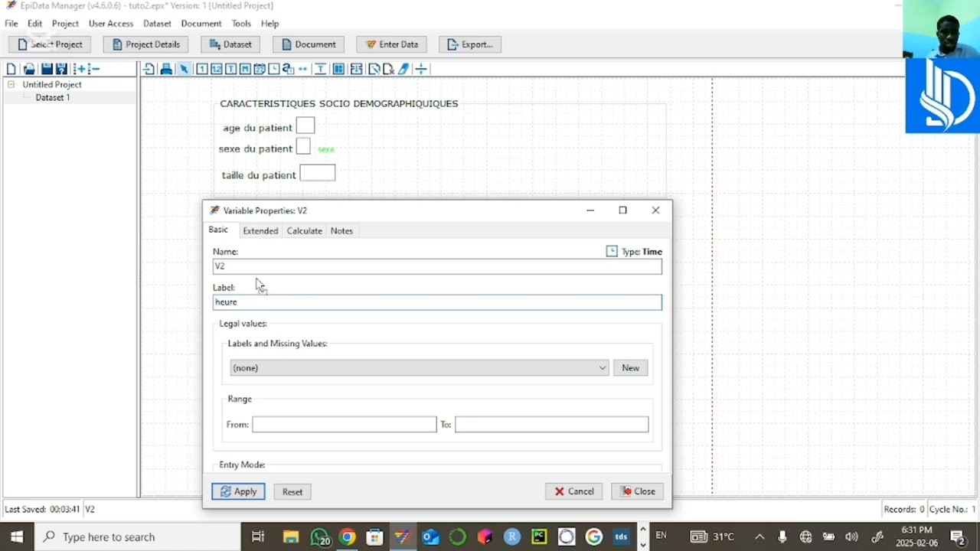Click the Range To field
The width and height of the screenshot is (980, 551).
[551, 424]
